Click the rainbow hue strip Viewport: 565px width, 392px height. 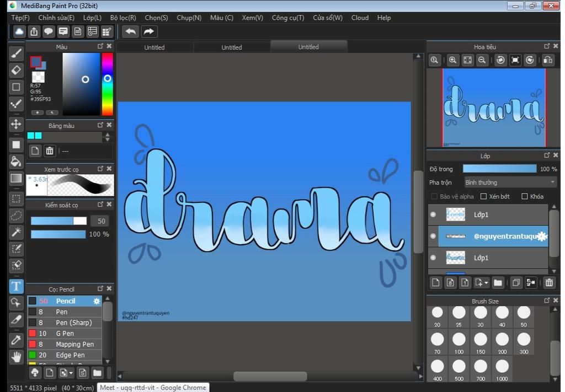(108, 84)
